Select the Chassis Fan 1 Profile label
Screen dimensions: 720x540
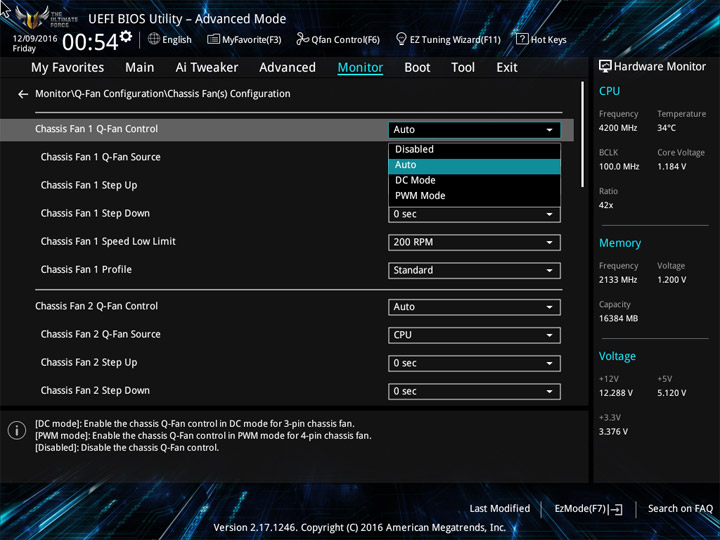coord(86,270)
